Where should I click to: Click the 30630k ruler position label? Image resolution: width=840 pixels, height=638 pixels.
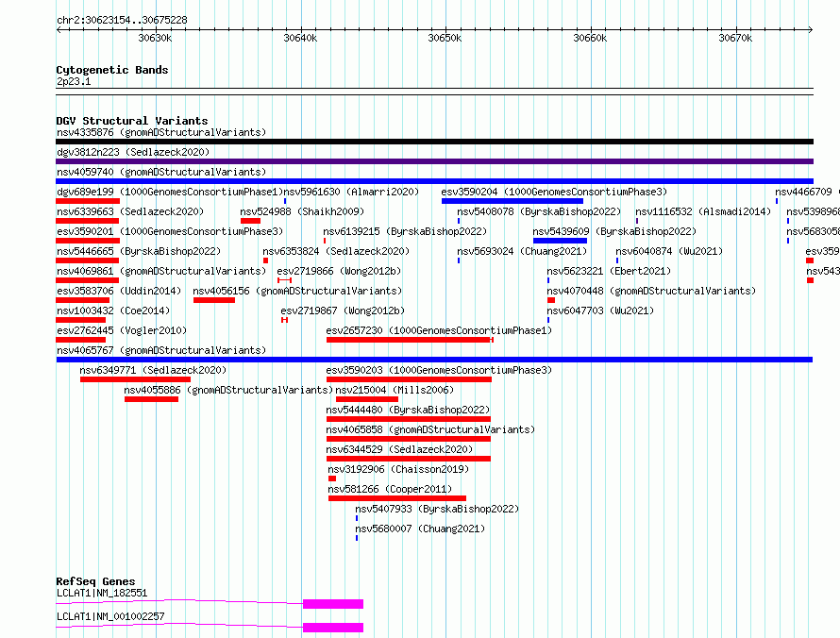[x=155, y=38]
